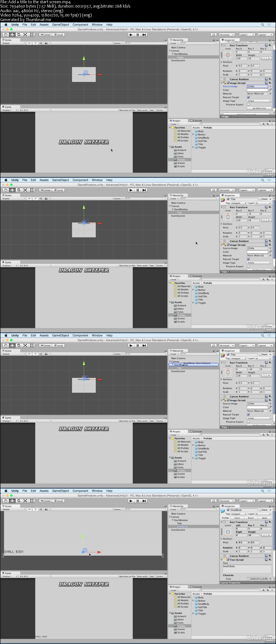Click the Local button in the first frame

click(x=58, y=35)
